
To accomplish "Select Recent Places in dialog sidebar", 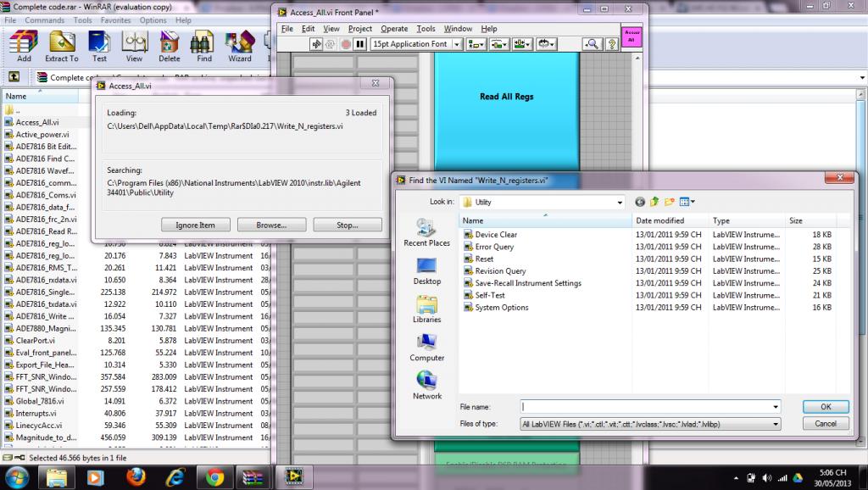I will point(426,232).
